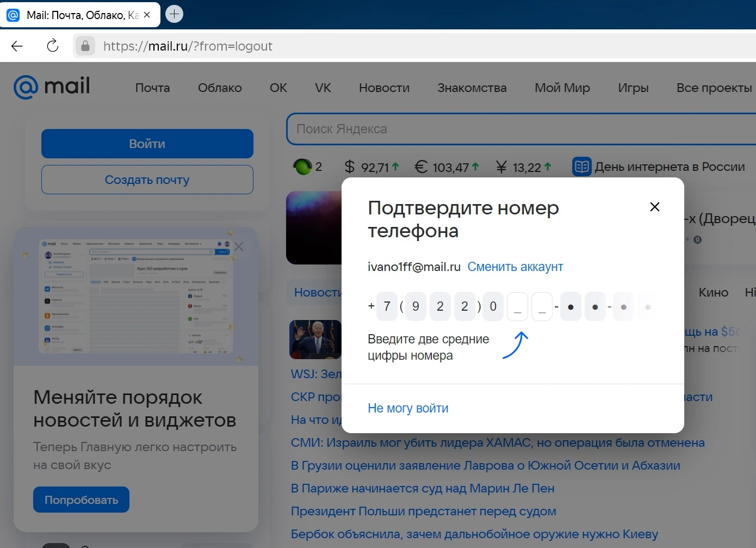Image resolution: width=756 pixels, height=548 pixels.
Task: Reload the current page
Action: click(53, 46)
